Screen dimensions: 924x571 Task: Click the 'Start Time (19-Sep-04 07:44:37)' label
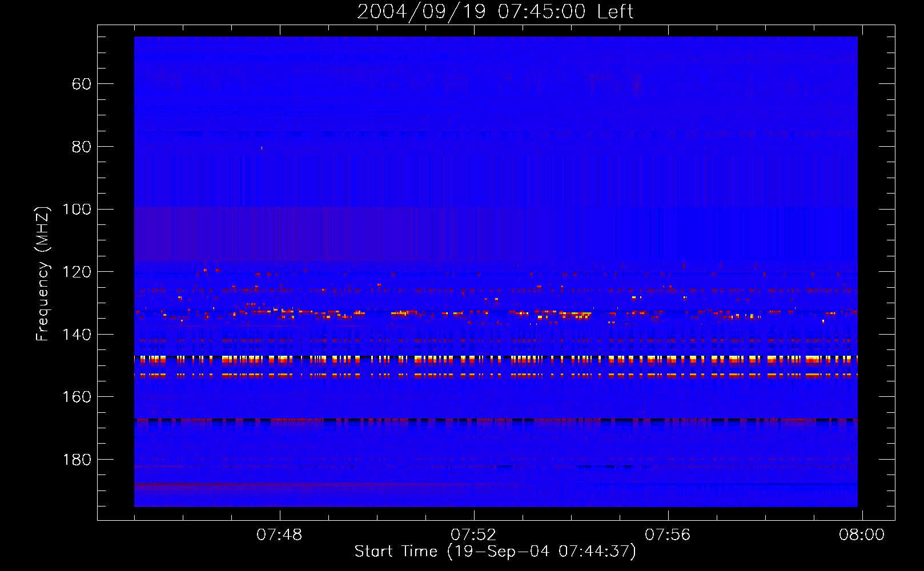click(495, 552)
